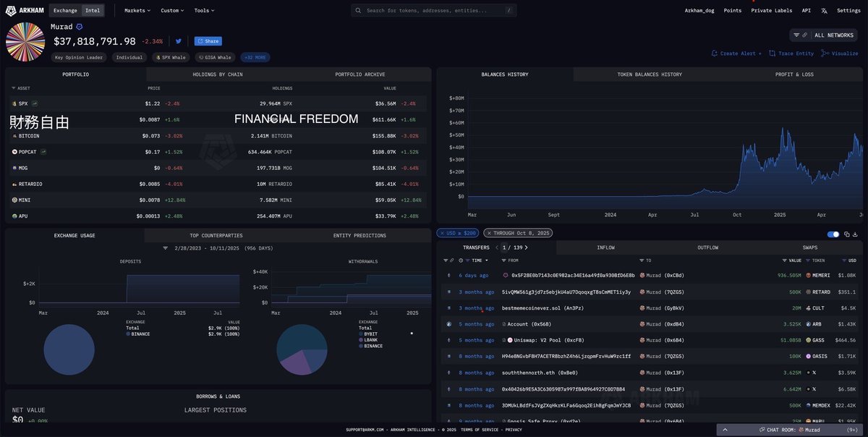Open the Points page

click(x=733, y=11)
